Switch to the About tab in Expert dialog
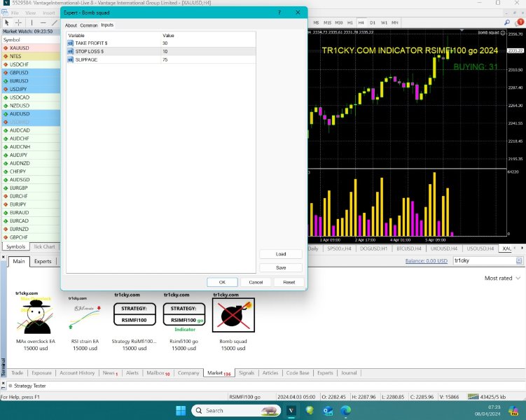526x420 pixels. point(71,25)
